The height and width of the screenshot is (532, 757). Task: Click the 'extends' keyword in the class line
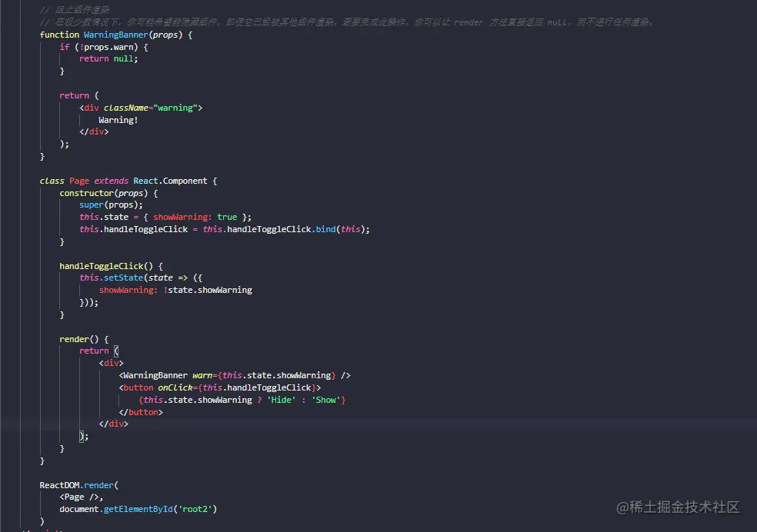pyautogui.click(x=111, y=181)
